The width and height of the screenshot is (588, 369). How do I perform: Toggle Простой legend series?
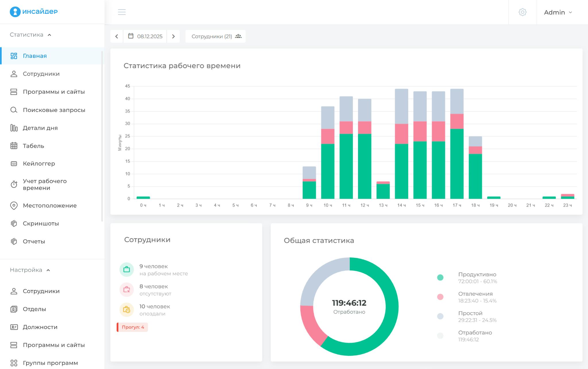click(470, 313)
